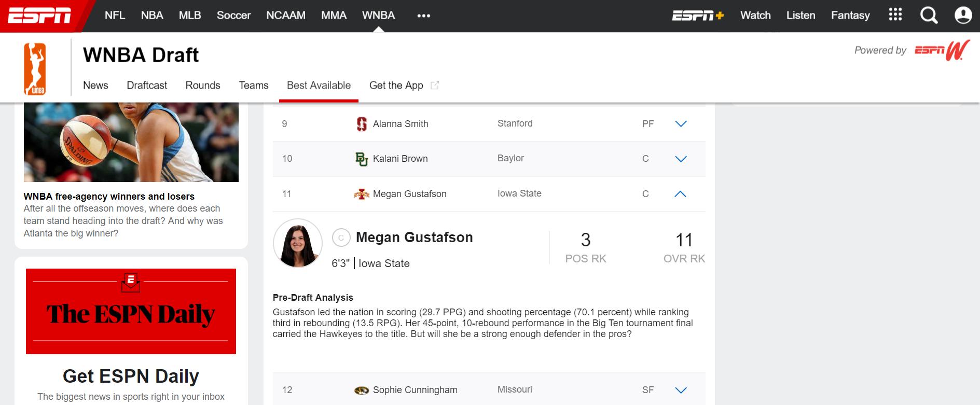This screenshot has width=980, height=405.
Task: Click the OVR RK value 11
Action: [x=684, y=240]
